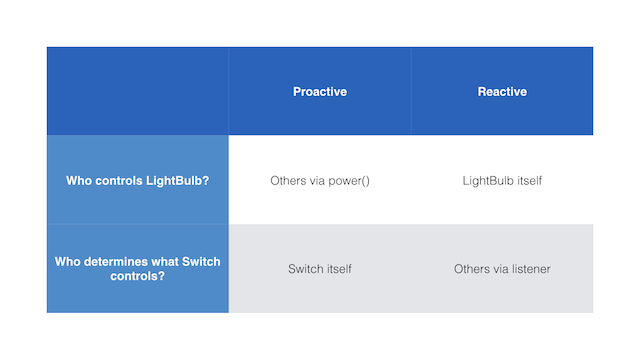Select the "LightBulb itself" cell
The height and width of the screenshot is (360, 640).
pos(502,180)
